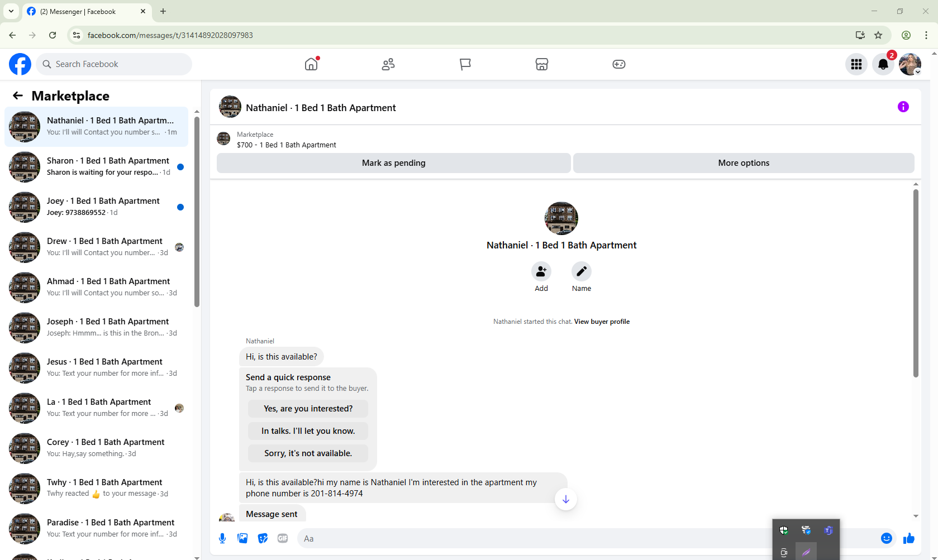
Task: Choose a GIF icon in composer
Action: [283, 538]
